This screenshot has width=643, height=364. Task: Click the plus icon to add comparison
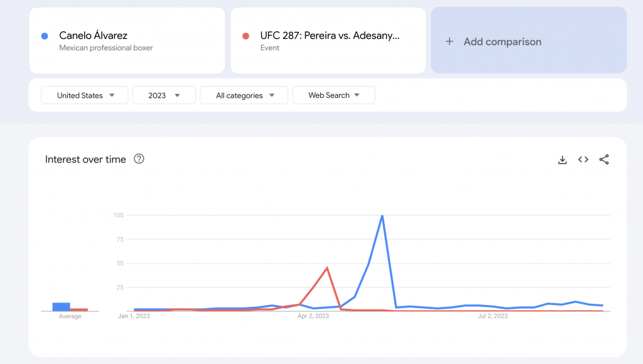click(x=449, y=41)
